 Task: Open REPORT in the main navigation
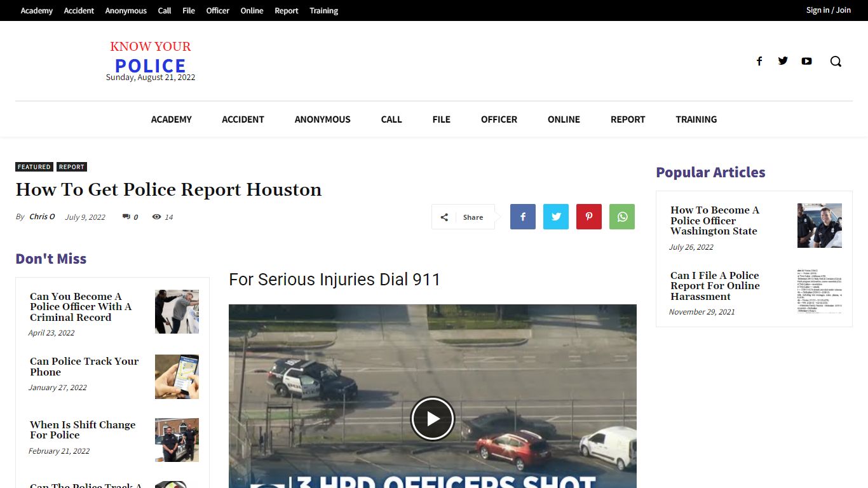[x=628, y=119]
